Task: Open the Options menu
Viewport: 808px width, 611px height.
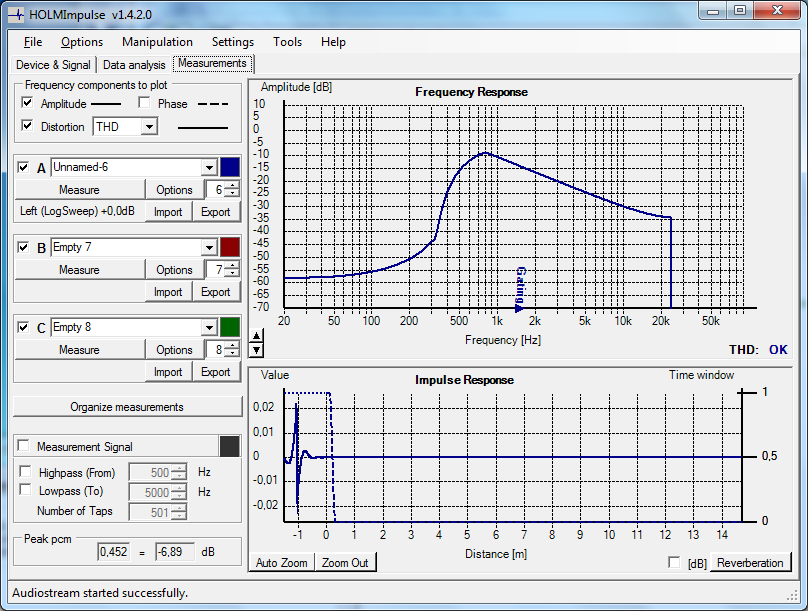Action: point(82,42)
